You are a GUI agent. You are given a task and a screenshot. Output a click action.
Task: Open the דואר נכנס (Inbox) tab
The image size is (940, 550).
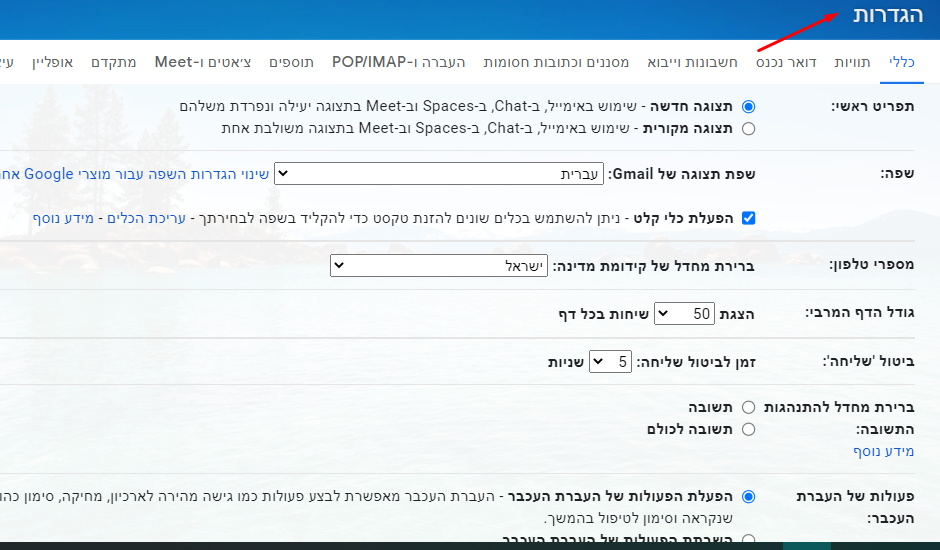point(786,62)
